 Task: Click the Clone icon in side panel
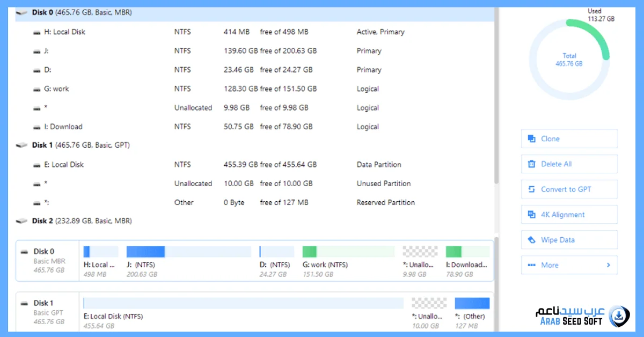[532, 139]
